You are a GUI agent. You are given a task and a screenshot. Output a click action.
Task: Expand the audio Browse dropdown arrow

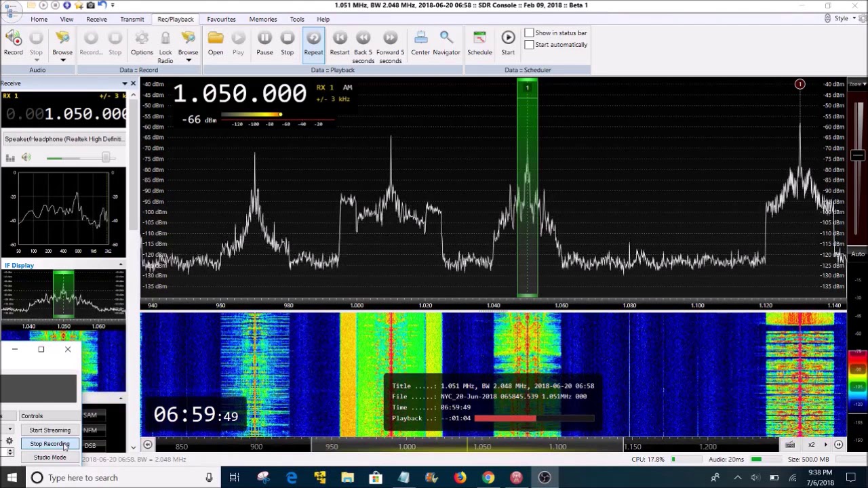click(62, 60)
